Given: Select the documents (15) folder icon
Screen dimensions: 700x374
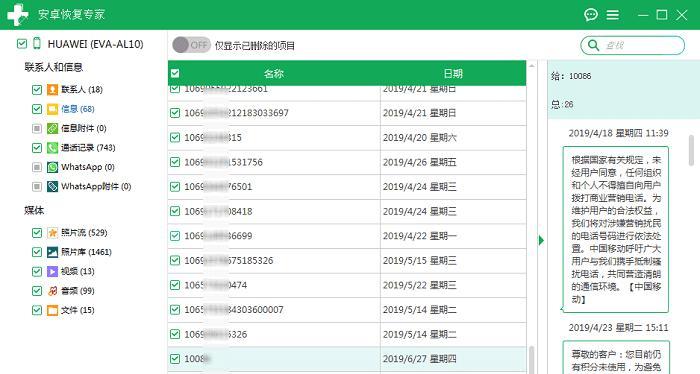Looking at the screenshot, I should point(52,310).
